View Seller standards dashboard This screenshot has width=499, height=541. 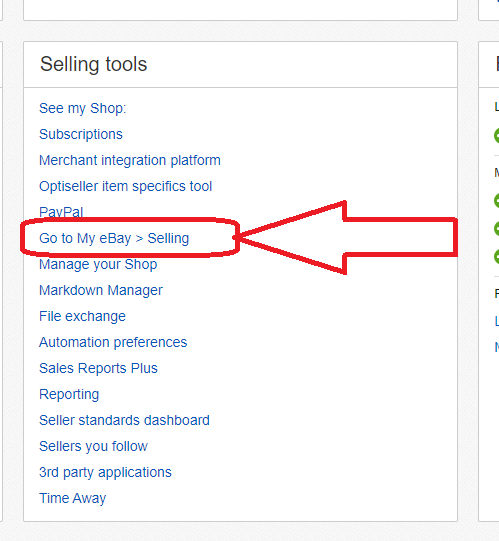coord(124,420)
